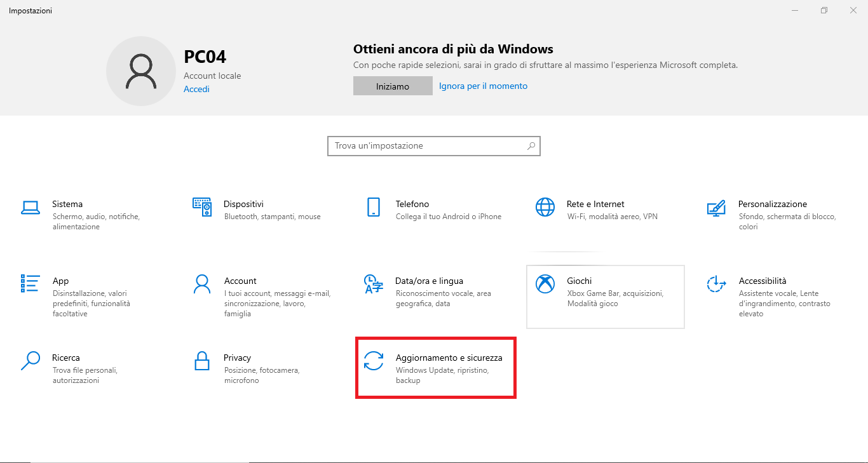Open the Personalizzazione paintbrush icon

click(x=716, y=207)
